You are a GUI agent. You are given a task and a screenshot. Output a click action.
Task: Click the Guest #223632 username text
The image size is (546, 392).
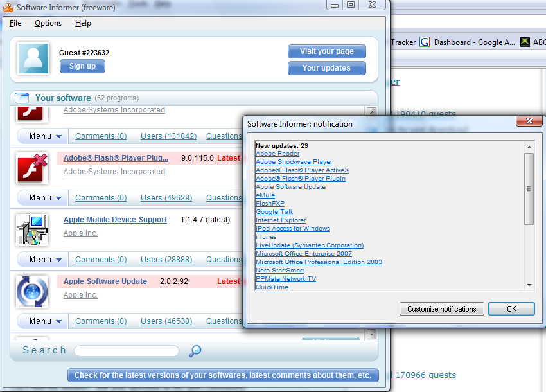pyautogui.click(x=84, y=53)
